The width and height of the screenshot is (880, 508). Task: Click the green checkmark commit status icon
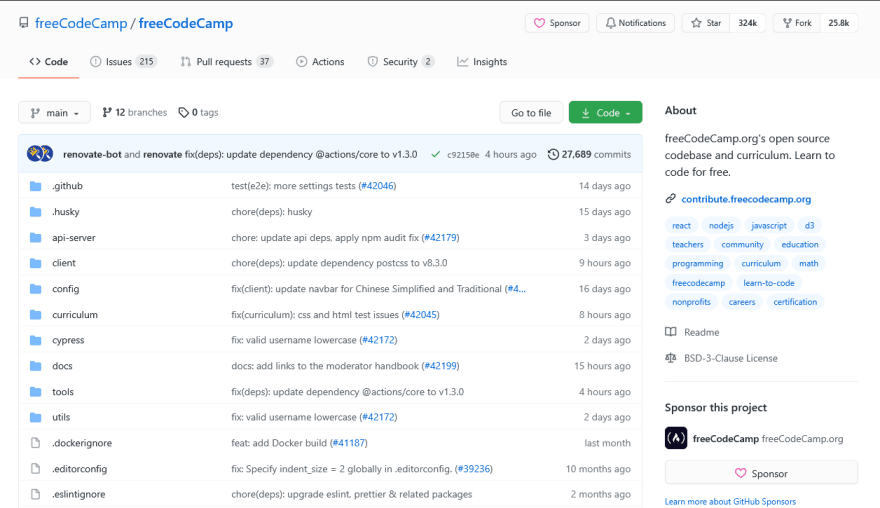tap(436, 154)
